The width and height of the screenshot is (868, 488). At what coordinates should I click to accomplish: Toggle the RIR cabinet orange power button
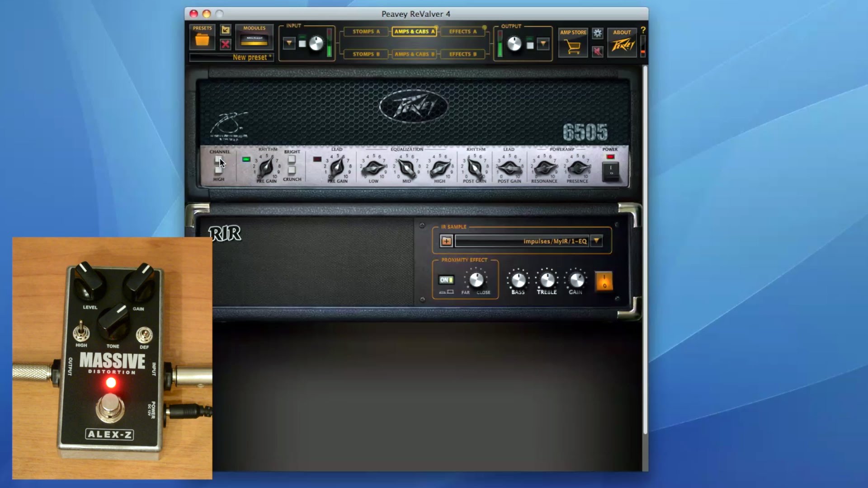604,281
